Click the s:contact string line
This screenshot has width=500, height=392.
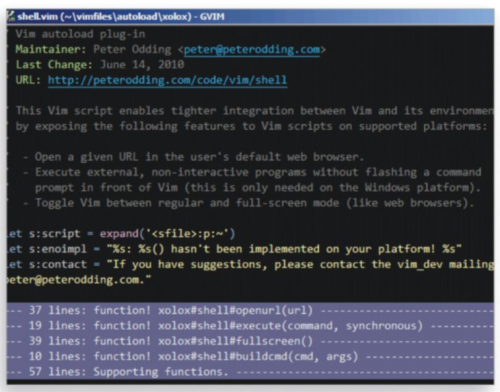tap(250, 264)
